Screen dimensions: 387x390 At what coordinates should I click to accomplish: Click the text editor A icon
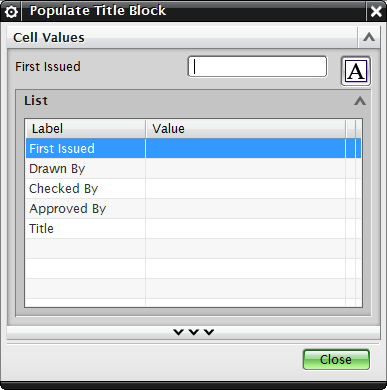[356, 71]
